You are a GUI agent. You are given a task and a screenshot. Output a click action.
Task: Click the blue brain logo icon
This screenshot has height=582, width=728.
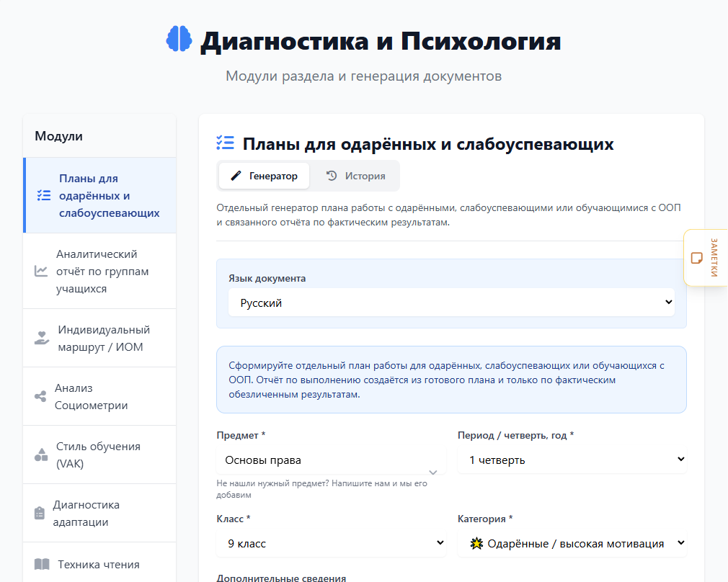point(179,39)
